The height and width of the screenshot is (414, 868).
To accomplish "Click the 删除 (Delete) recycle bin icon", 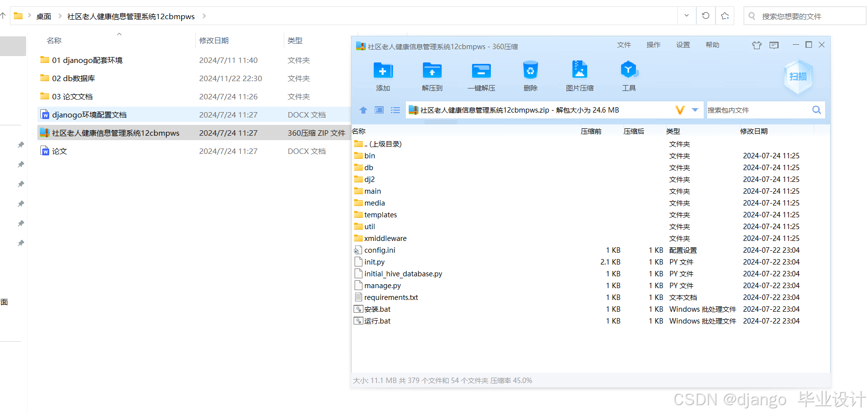I will click(x=531, y=70).
